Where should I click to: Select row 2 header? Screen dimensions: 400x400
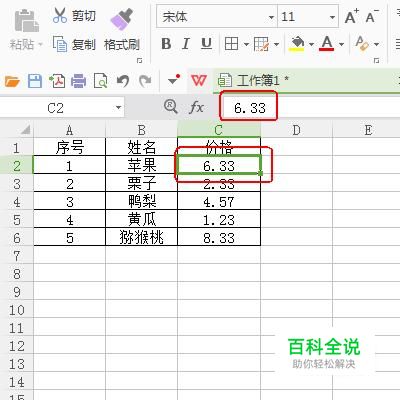(x=17, y=166)
